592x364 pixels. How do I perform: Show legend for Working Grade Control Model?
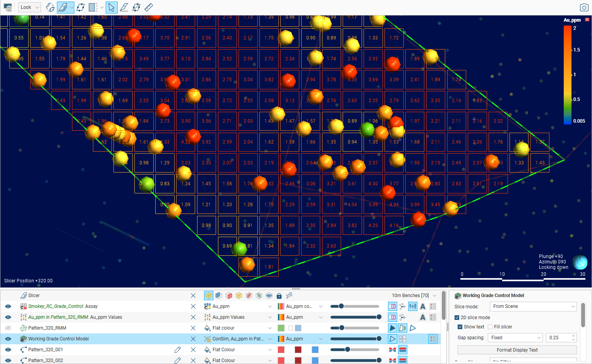coord(433,339)
